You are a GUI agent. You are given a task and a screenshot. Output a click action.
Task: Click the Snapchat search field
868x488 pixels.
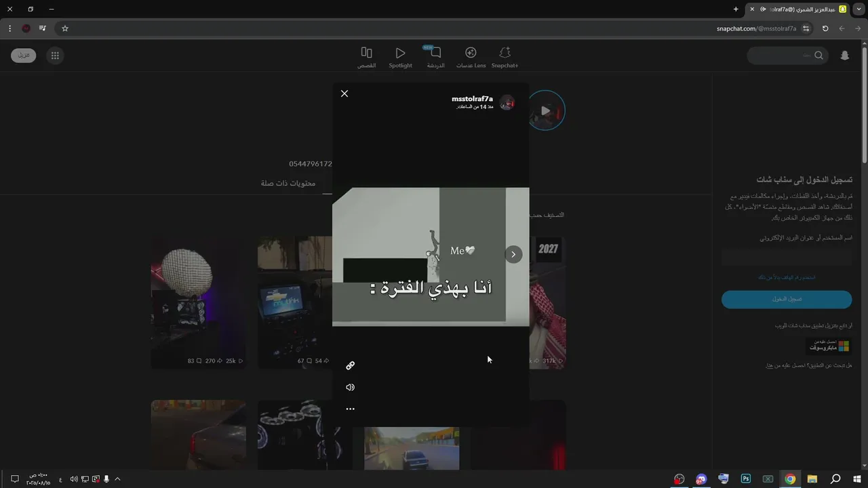788,56
